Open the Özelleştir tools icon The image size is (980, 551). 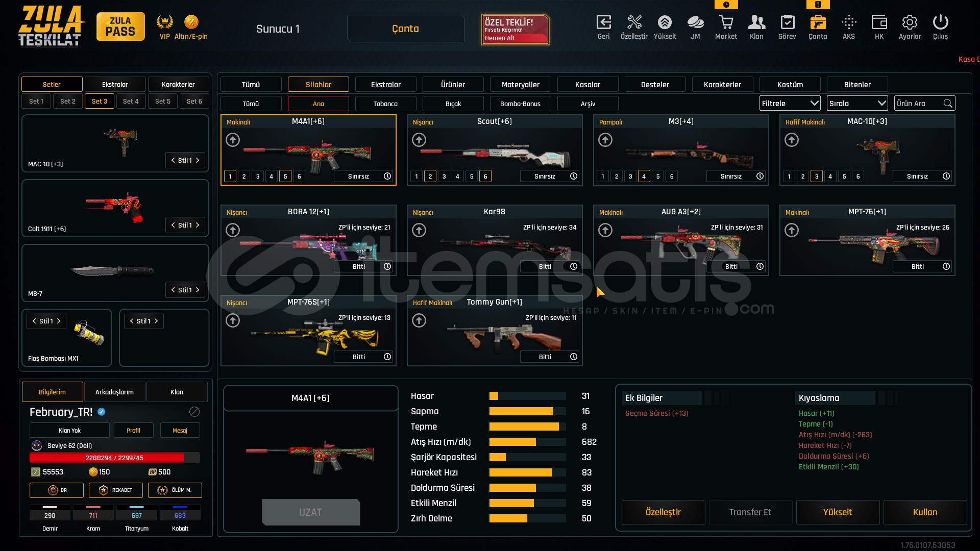coord(634,27)
